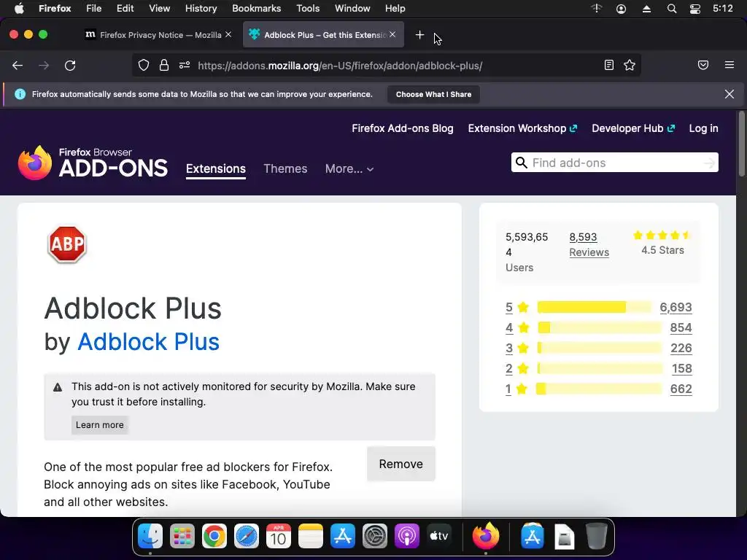Click the info icon in notification bar
The height and width of the screenshot is (560, 747).
click(20, 94)
